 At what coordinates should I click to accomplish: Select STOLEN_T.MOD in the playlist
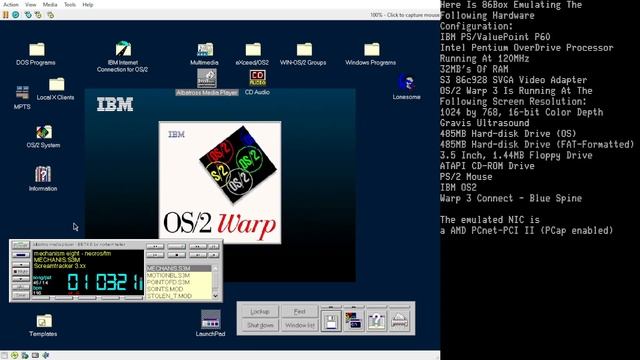pos(179,296)
